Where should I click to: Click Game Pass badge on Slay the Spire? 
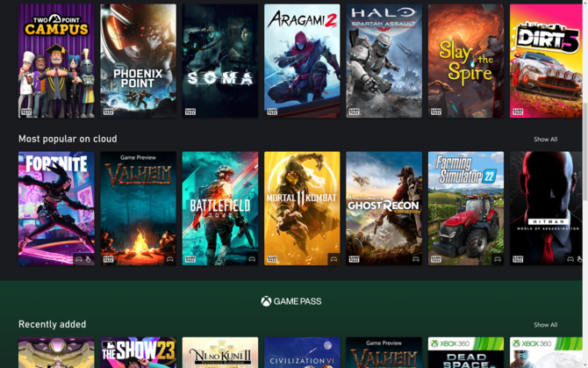436,112
